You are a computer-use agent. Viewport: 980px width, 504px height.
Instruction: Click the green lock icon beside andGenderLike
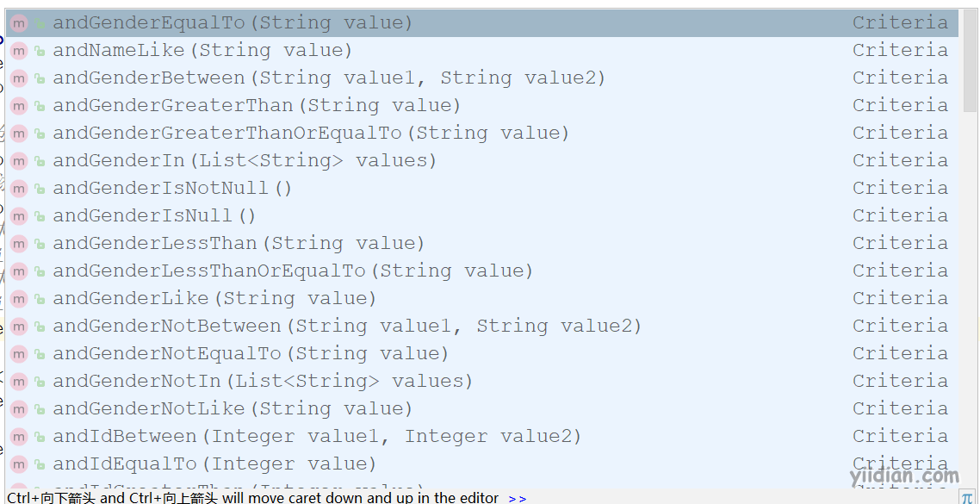(x=40, y=299)
